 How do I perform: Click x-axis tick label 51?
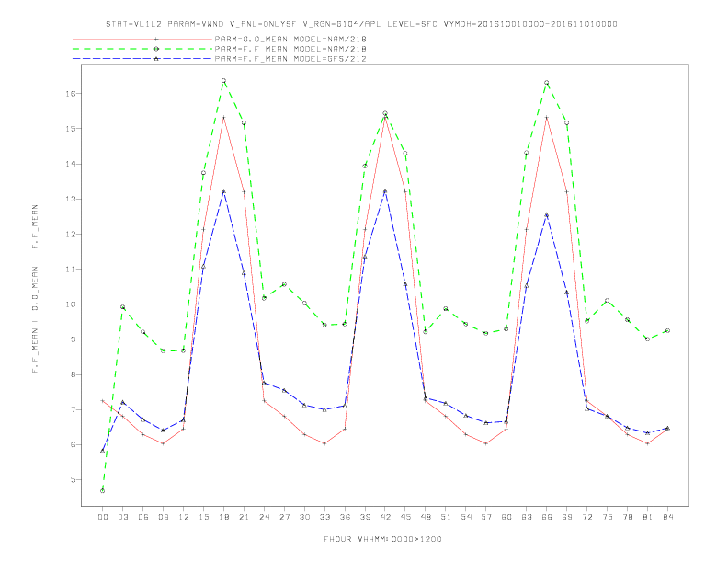446,517
